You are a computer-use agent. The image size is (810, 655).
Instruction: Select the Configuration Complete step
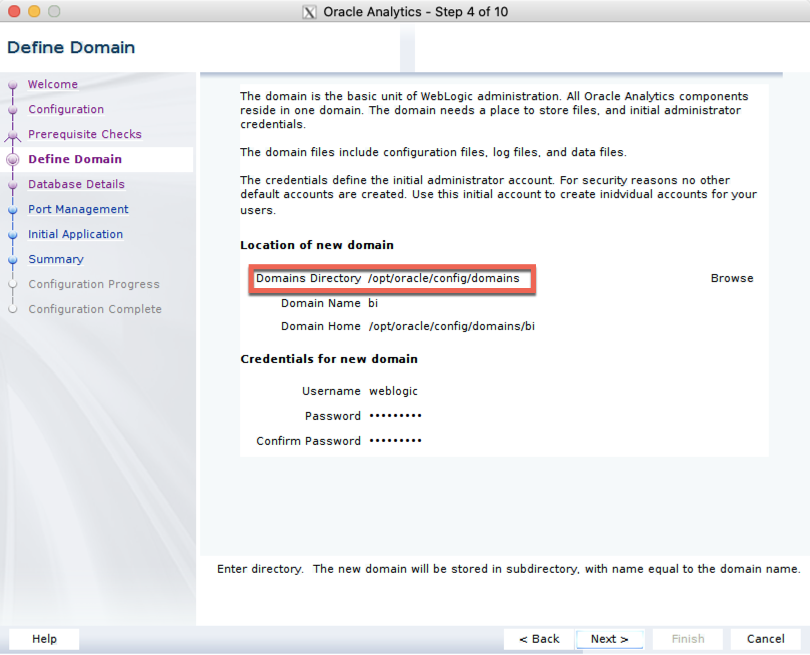click(x=95, y=309)
